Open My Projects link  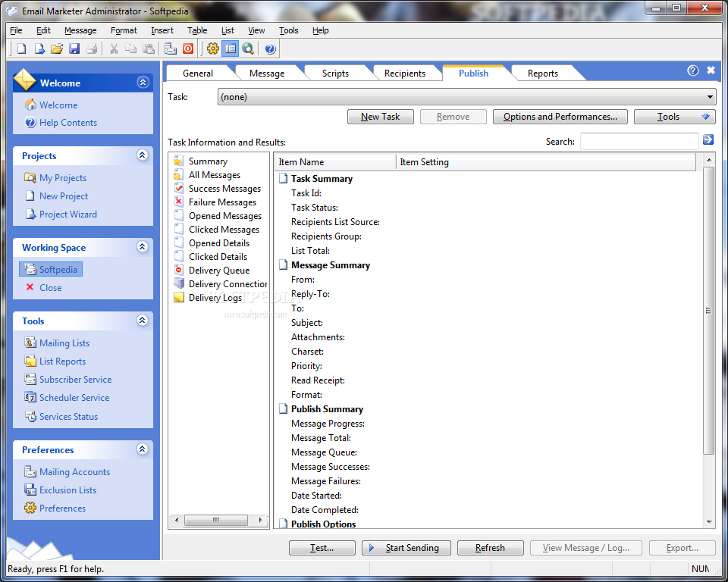pos(63,178)
